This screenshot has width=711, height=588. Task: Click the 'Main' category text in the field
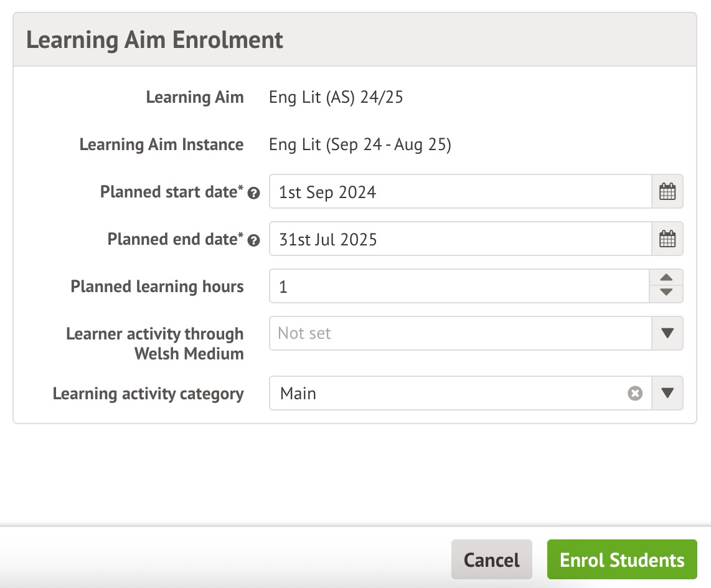298,394
